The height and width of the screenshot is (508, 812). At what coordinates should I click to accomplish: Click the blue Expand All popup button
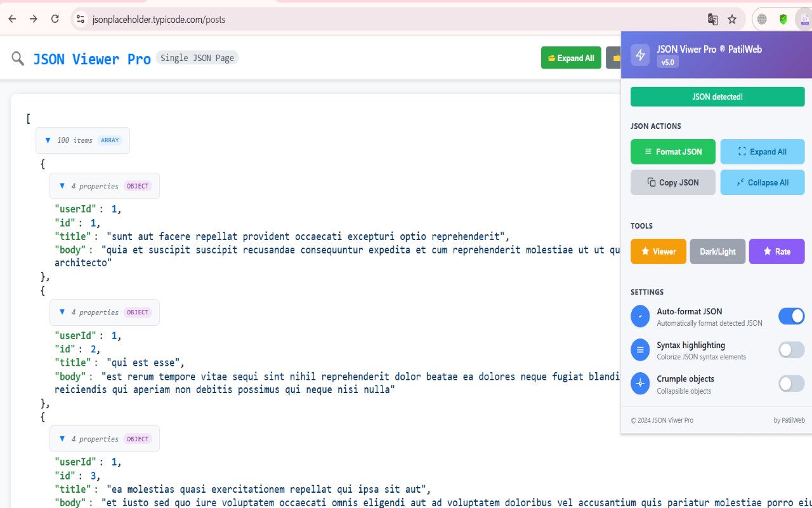(x=763, y=152)
